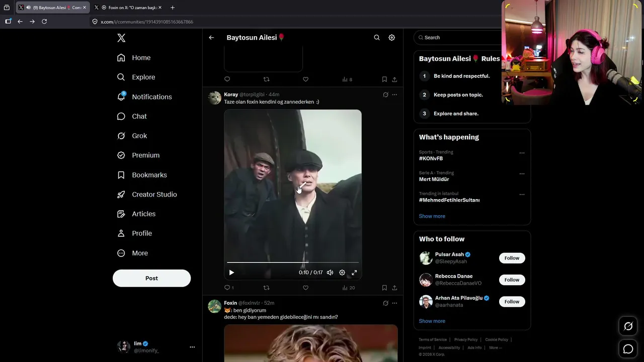Repost Koray's post
This screenshot has height=362, width=644.
[267, 288]
